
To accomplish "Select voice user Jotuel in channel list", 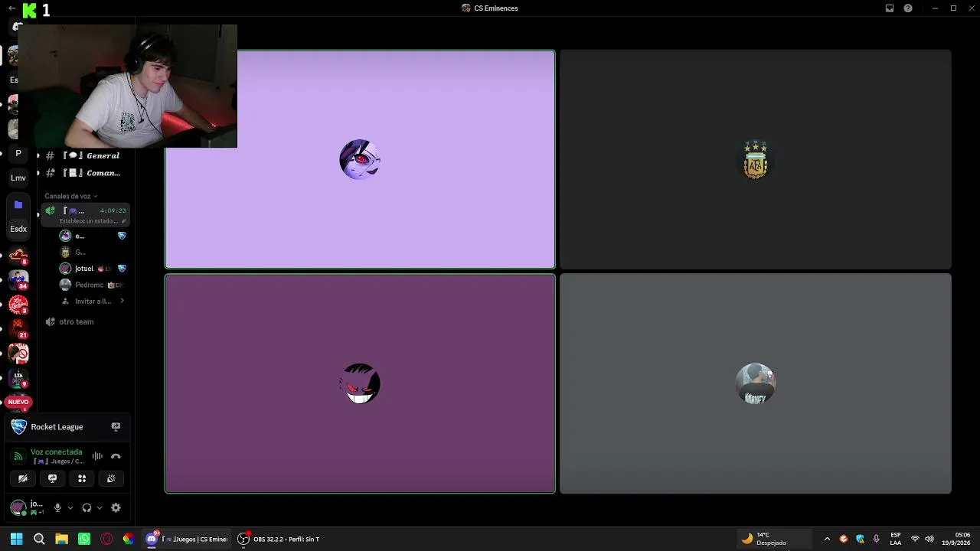I will point(93,269).
